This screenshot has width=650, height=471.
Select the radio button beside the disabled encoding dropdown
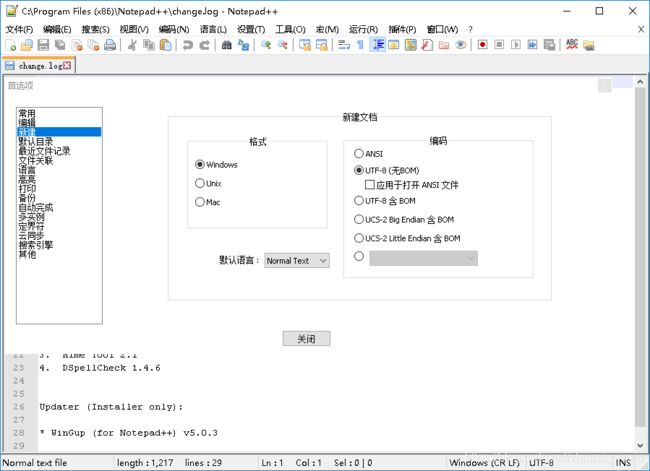point(359,257)
